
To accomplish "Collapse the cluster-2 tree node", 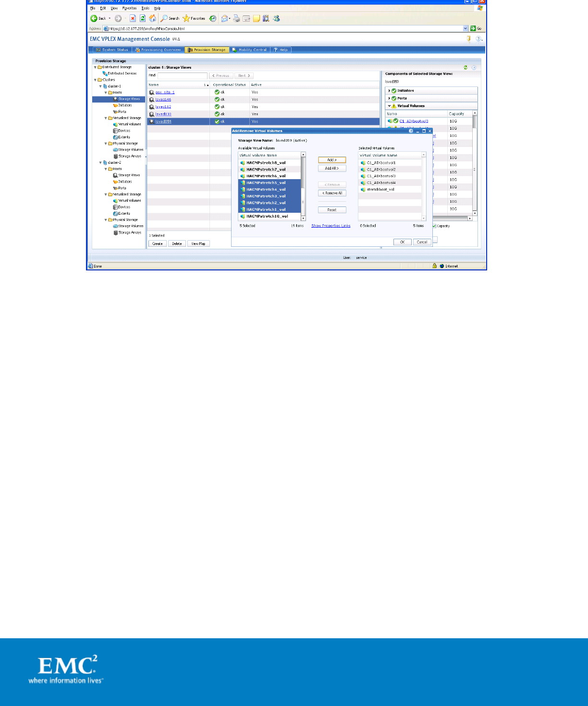I will point(100,163).
